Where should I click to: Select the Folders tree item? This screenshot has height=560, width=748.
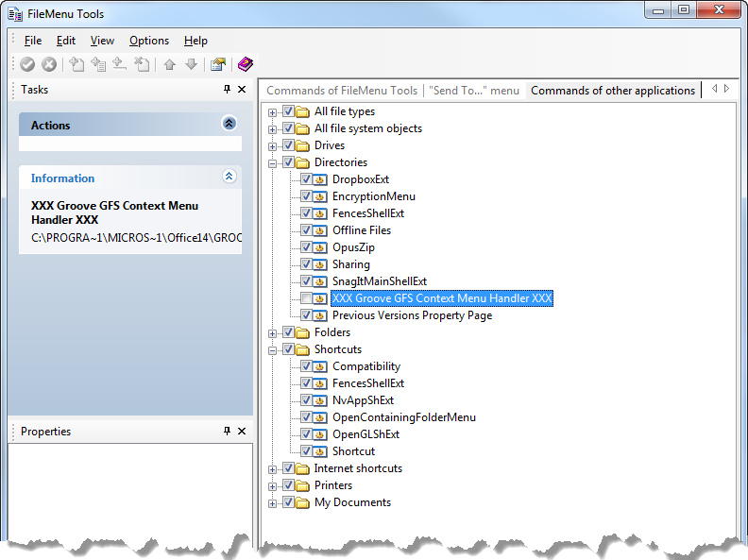click(332, 332)
